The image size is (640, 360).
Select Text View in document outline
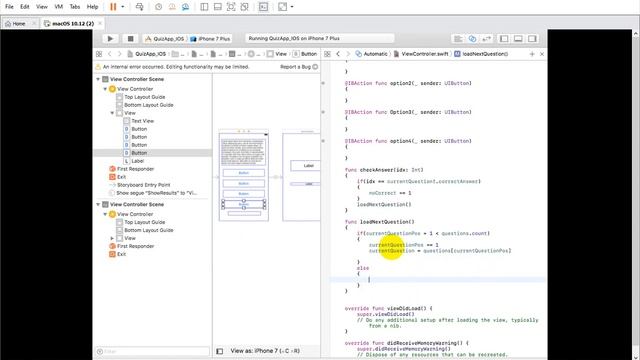(x=142, y=121)
